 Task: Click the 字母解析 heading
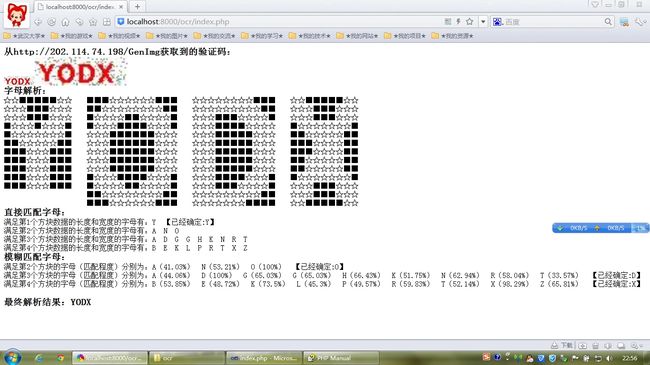pos(25,91)
